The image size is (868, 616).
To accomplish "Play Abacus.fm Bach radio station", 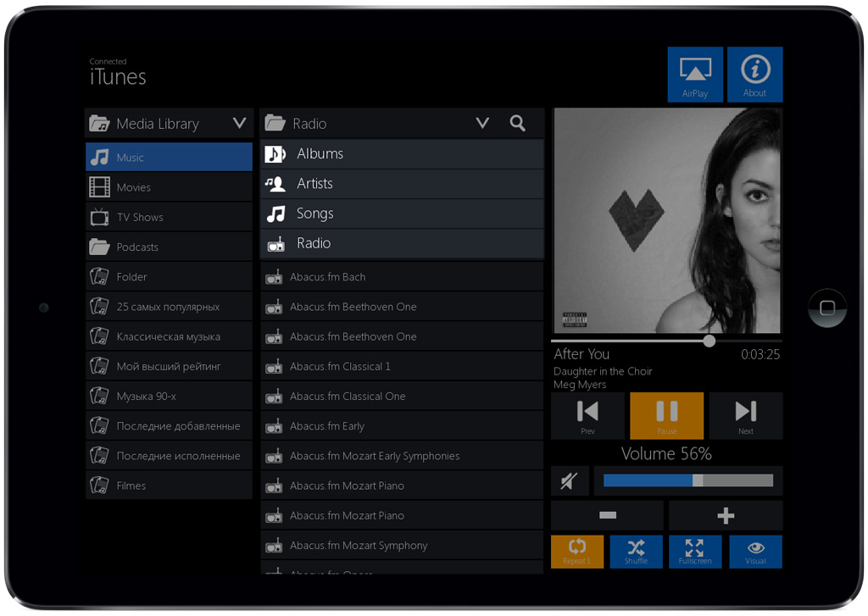I will (402, 277).
